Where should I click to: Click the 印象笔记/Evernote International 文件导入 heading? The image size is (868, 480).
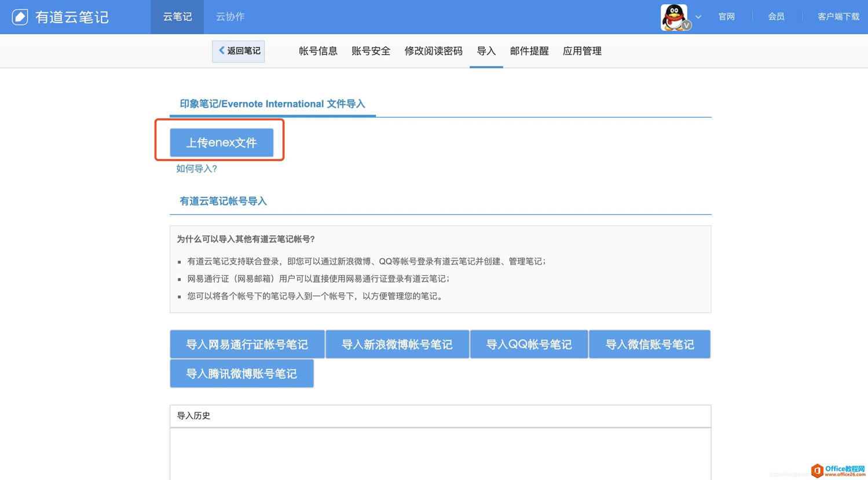pos(273,104)
